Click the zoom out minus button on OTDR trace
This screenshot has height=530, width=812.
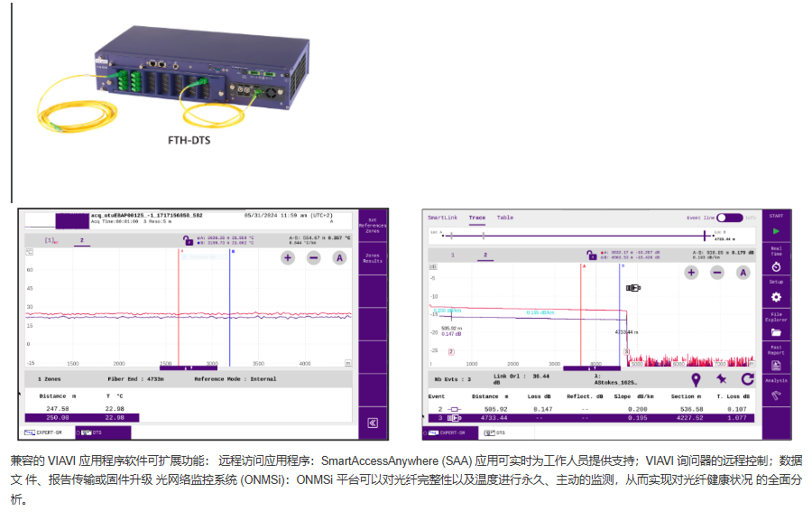click(716, 273)
